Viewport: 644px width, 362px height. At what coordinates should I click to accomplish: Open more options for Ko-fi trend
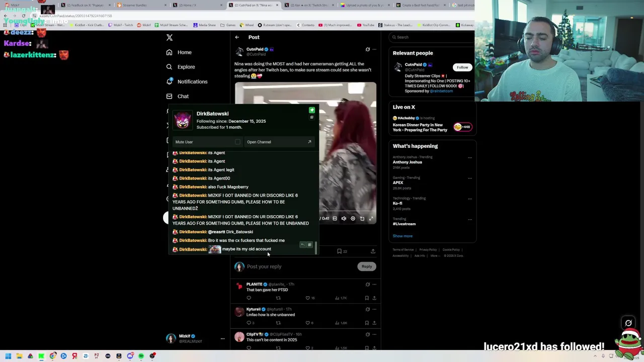[470, 199]
